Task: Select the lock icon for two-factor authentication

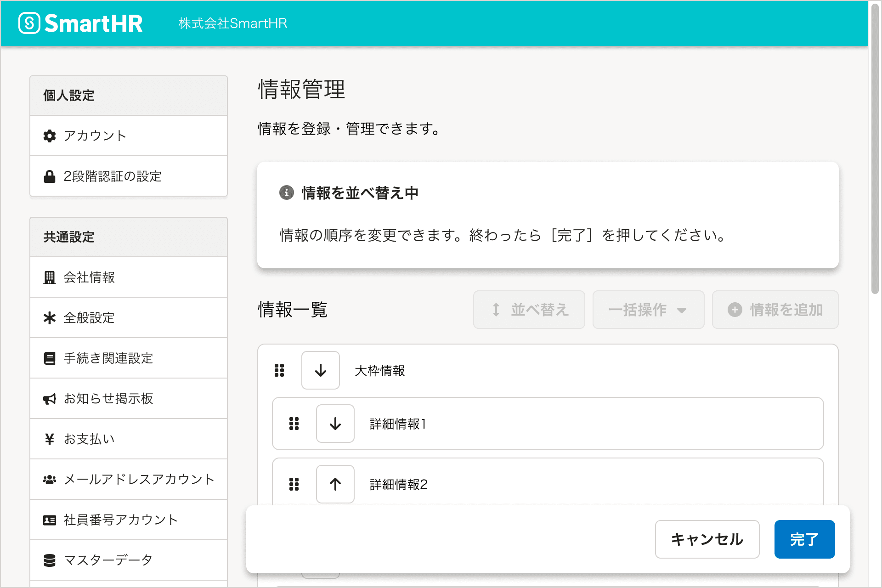Action: (49, 176)
